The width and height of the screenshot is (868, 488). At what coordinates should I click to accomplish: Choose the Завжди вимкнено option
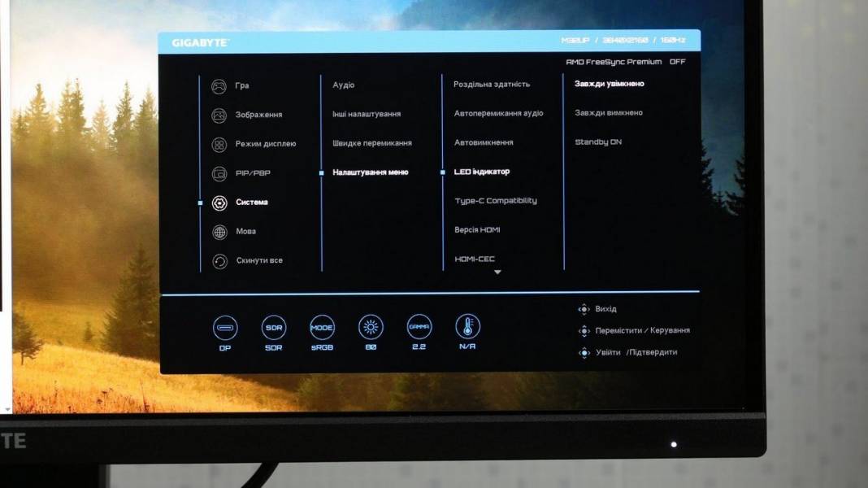pos(608,113)
